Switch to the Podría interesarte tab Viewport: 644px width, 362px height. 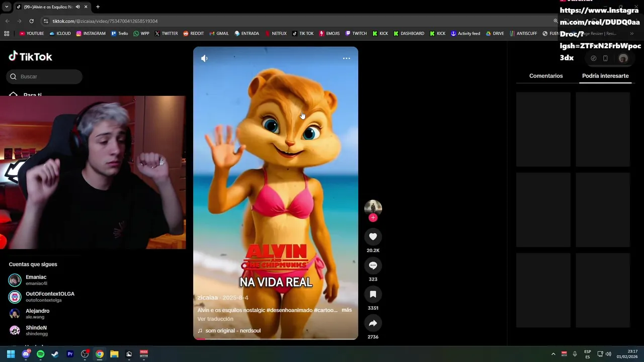[x=605, y=76]
